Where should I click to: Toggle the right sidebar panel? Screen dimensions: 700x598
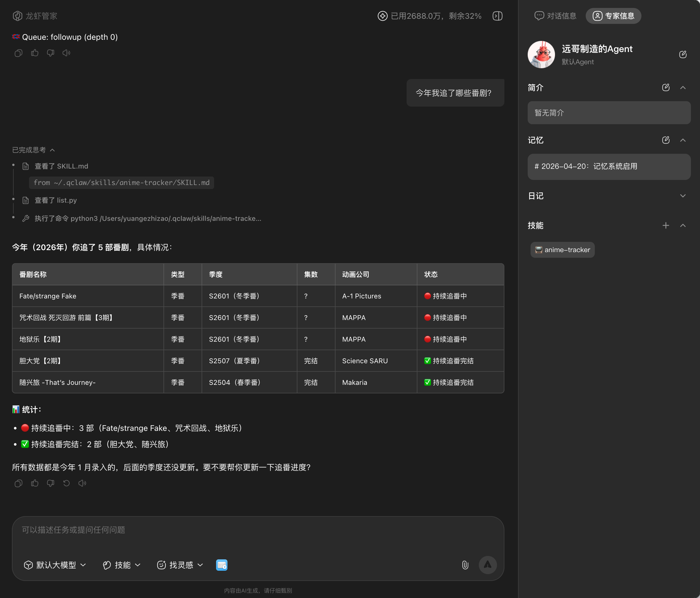point(497,16)
